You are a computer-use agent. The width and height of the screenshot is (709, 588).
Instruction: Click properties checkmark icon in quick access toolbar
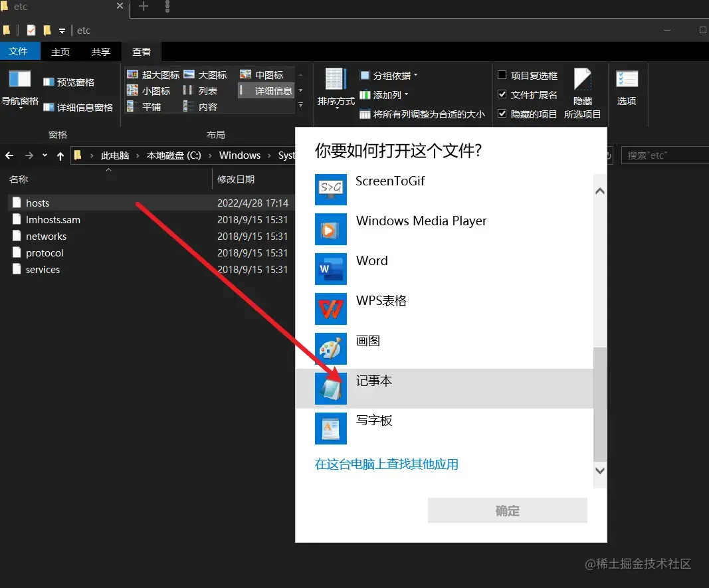tap(31, 31)
